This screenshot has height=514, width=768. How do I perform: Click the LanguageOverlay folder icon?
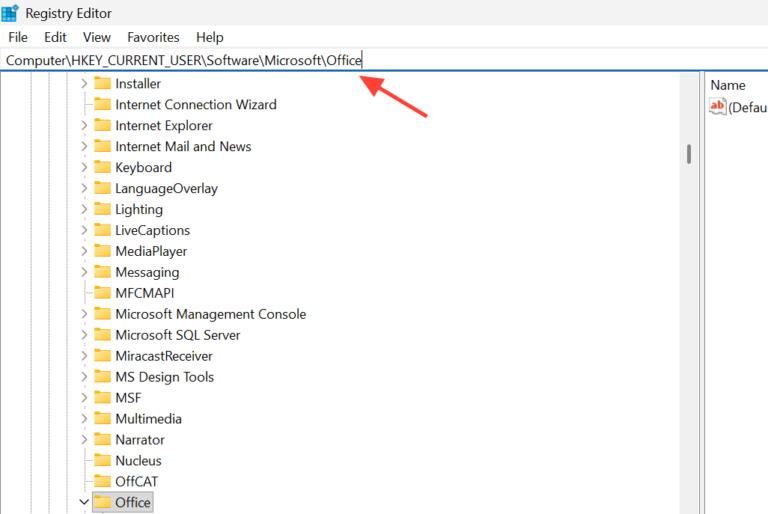coord(102,188)
